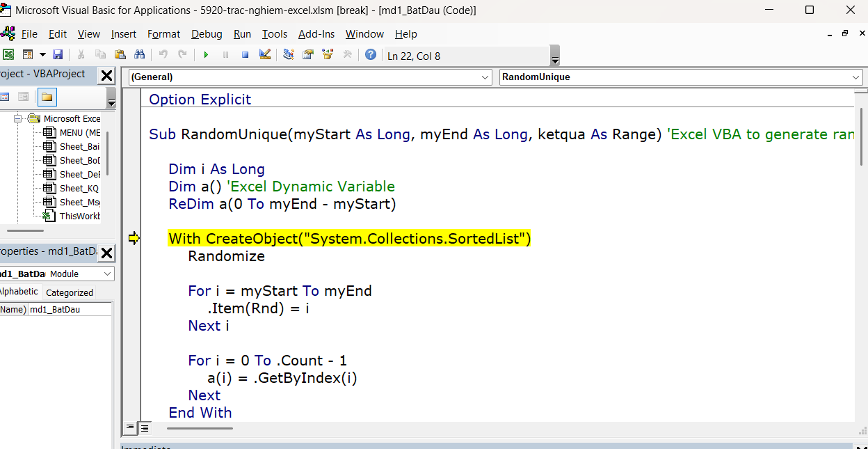Collapse the Microsoft Excel Objects tree node
This screenshot has height=449, width=868.
tap(18, 118)
